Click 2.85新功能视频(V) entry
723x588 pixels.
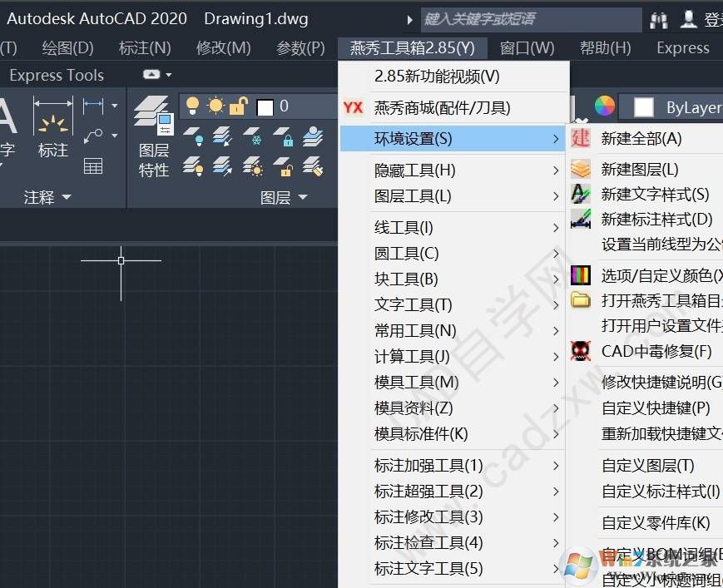tap(436, 76)
